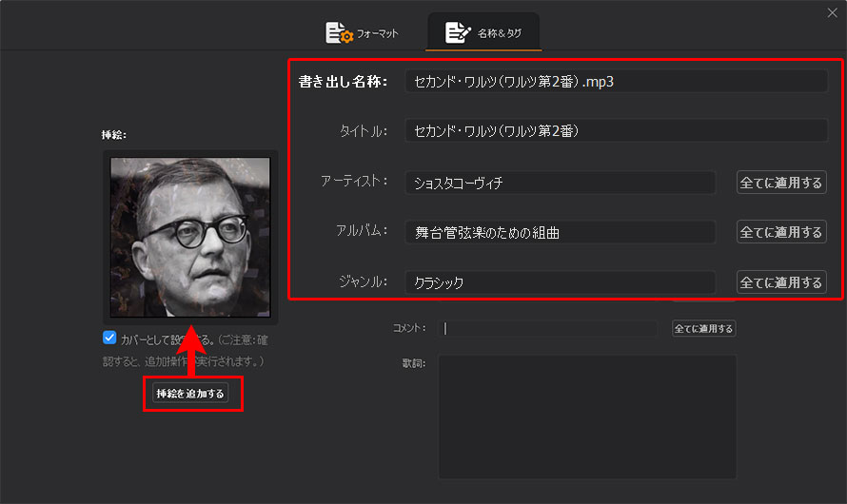Click the 書き出し名称 filename field
This screenshot has width=847, height=504.
[x=616, y=82]
